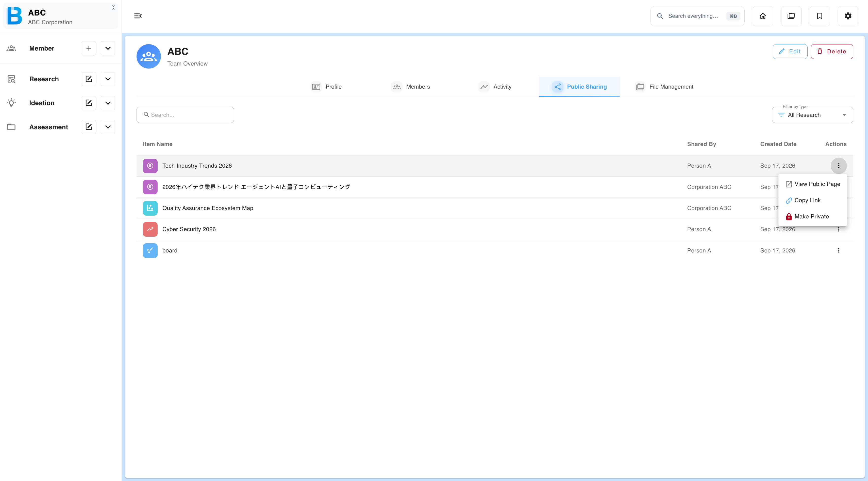Click the Edit team button

coord(790,52)
